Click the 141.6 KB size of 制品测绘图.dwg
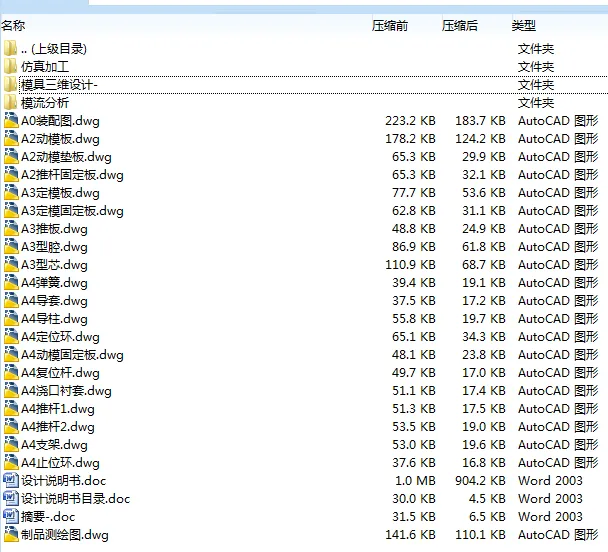 [410, 535]
